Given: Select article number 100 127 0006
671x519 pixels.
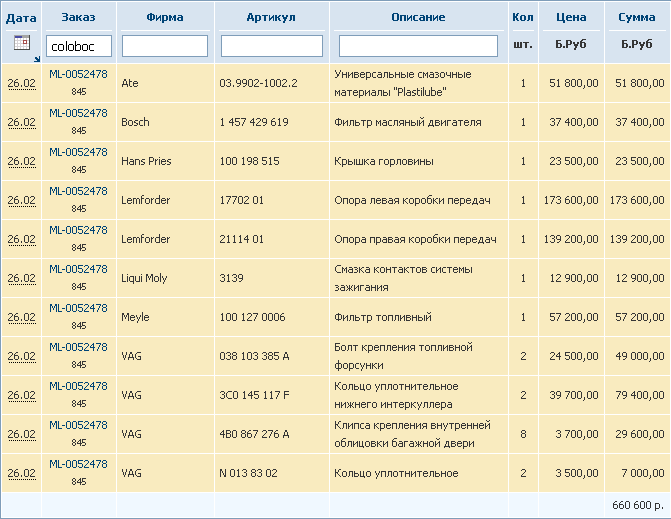Looking at the screenshot, I should [x=252, y=317].
